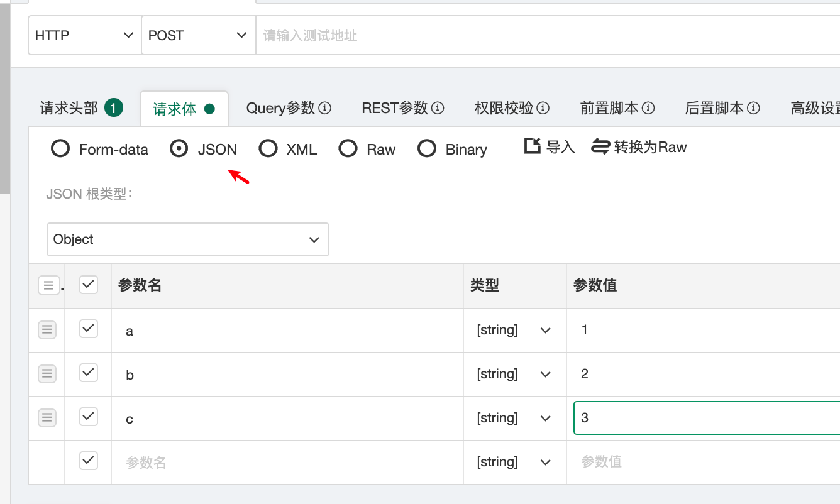This screenshot has height=504, width=840.
Task: Select the XML radio button
Action: (268, 149)
